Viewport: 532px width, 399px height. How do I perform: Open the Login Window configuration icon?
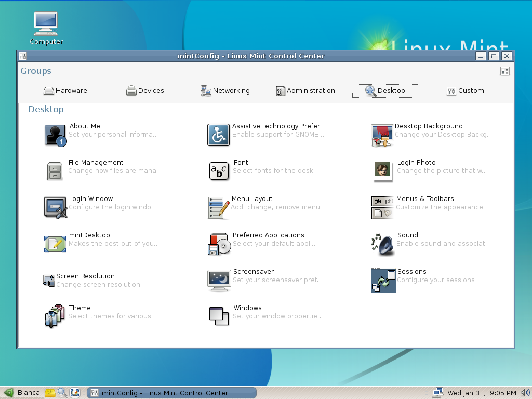coord(55,207)
